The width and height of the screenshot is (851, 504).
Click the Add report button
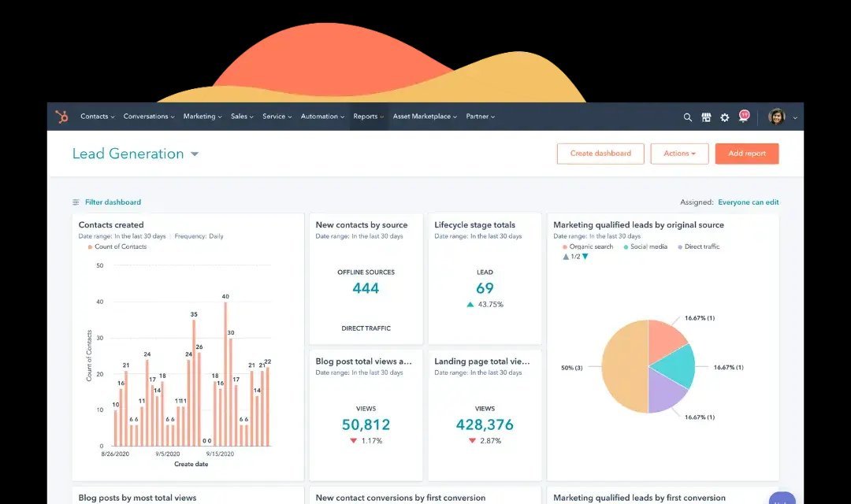tap(747, 154)
